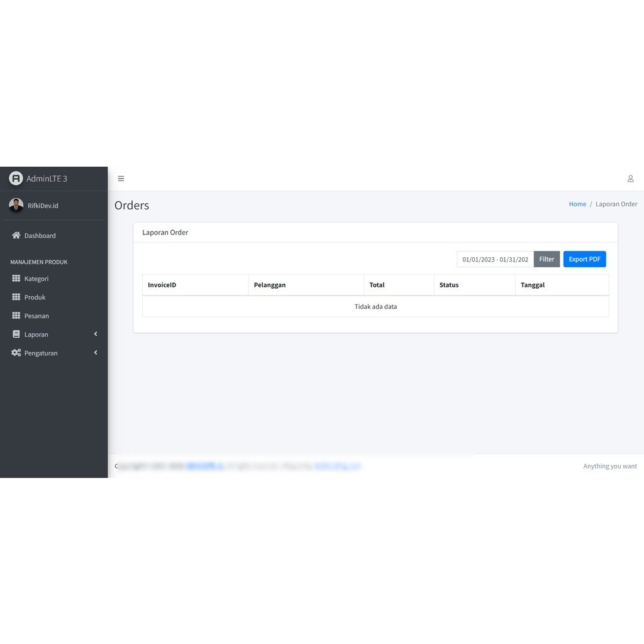
Task: Click the date range input field
Action: point(496,259)
